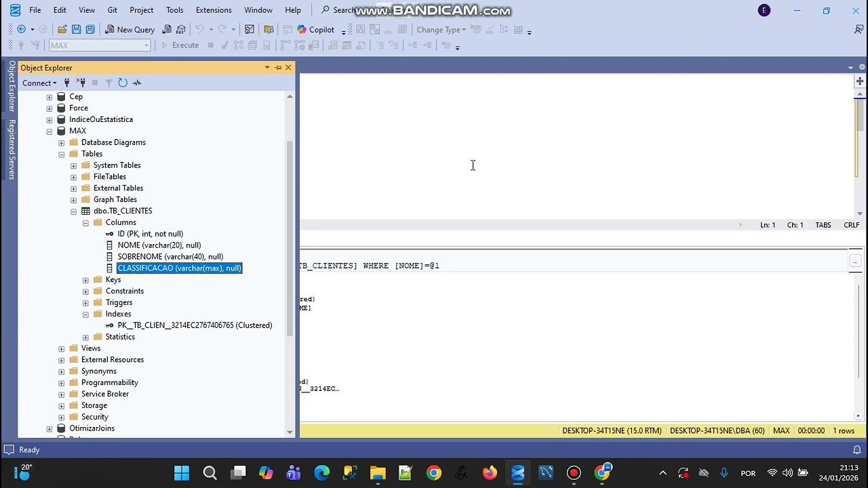Expand the Triggers folder node

(x=86, y=303)
